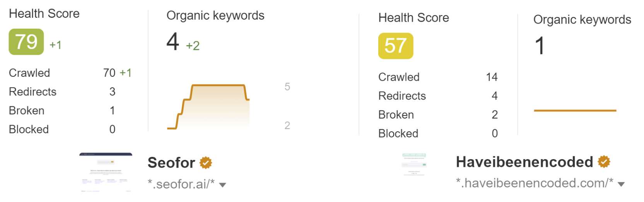Click the Haveibeenencoded Crawled count of 14
Screen dimensions: 644x202
pyautogui.click(x=492, y=77)
